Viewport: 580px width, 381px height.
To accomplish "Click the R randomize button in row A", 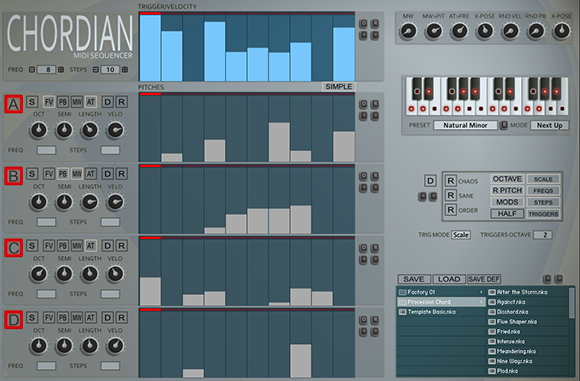I will tap(121, 102).
